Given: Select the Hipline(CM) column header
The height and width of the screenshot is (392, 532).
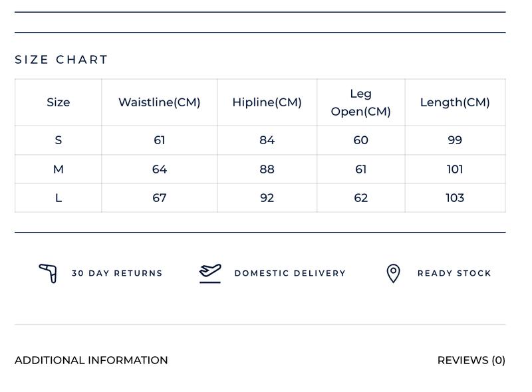Looking at the screenshot, I should tap(267, 102).
